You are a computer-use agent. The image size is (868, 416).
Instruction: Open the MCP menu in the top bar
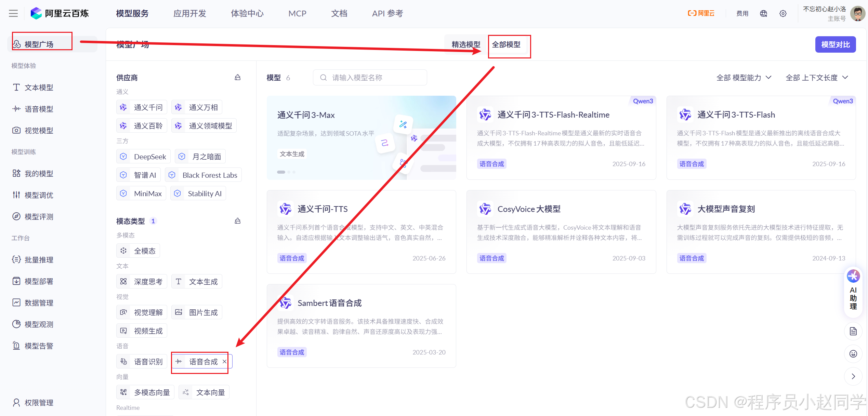(x=297, y=13)
